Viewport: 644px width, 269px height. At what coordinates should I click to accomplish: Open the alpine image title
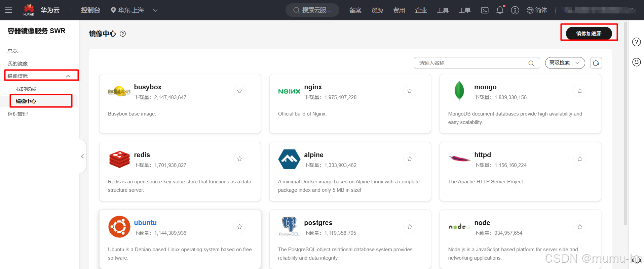[314, 155]
